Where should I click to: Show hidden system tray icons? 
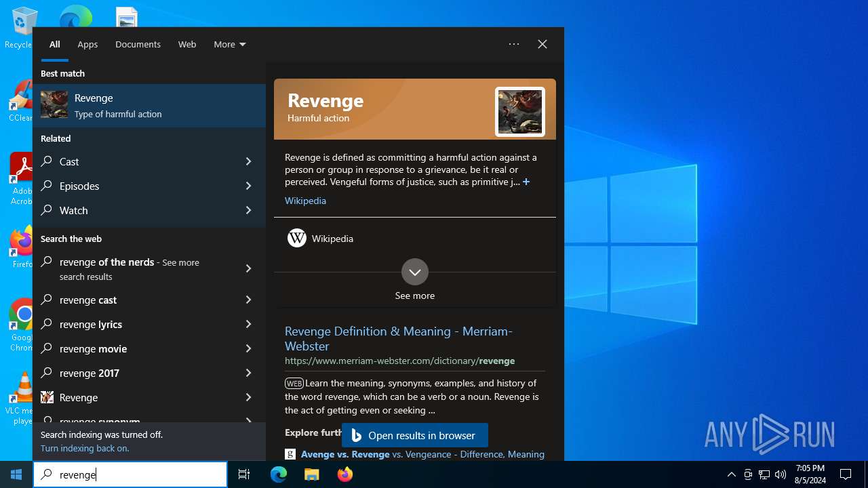tap(731, 474)
